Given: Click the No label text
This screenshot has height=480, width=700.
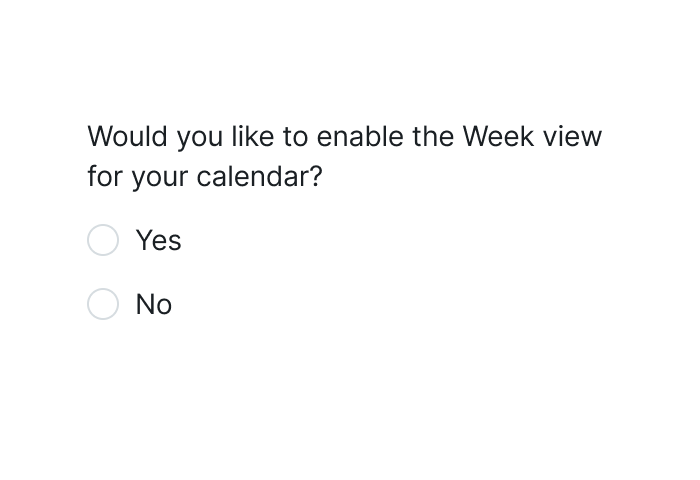Looking at the screenshot, I should pos(154,304).
